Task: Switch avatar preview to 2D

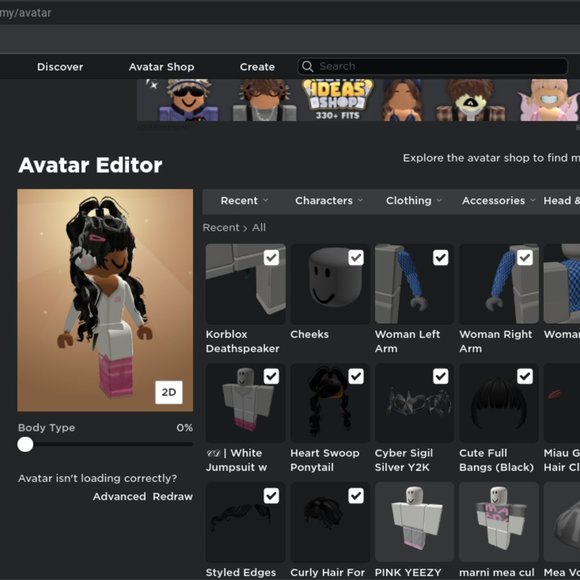Action: click(x=169, y=392)
